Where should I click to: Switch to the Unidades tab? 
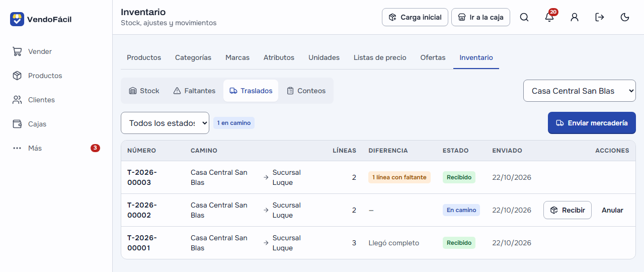[x=324, y=57]
